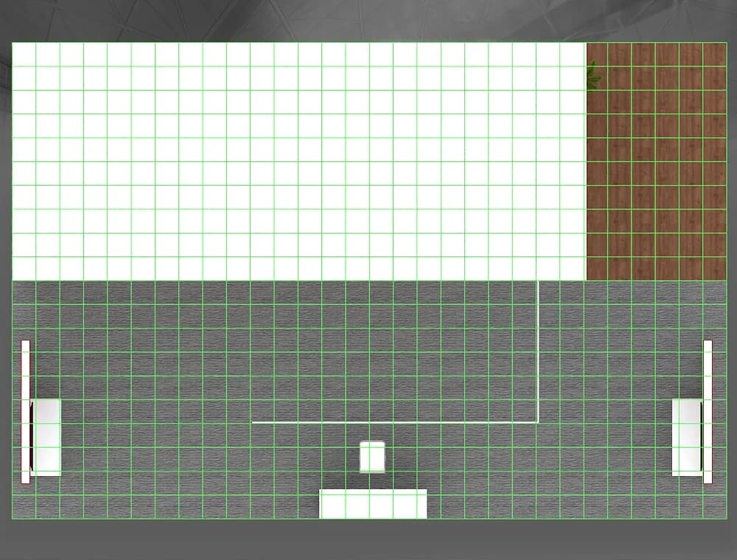The height and width of the screenshot is (560, 737).
Task: Click the bottom-left corner of the carpet grid
Action: [x=13, y=518]
